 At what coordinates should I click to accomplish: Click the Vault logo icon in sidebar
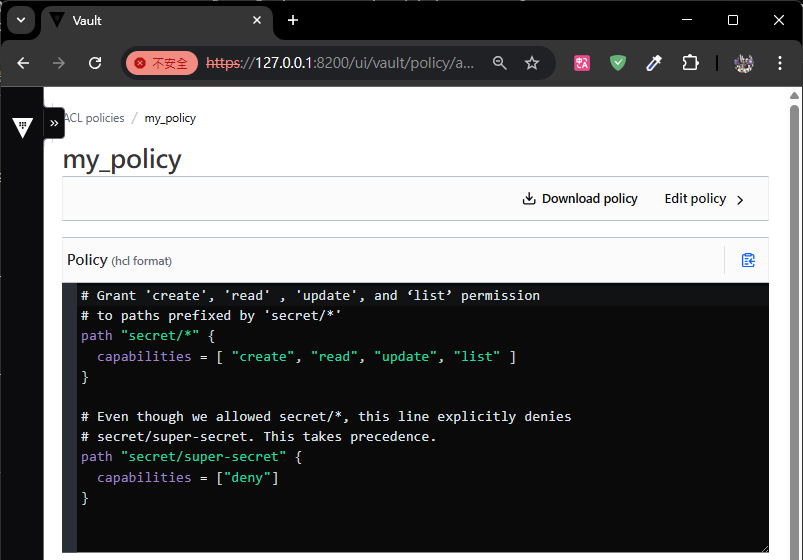[22, 127]
